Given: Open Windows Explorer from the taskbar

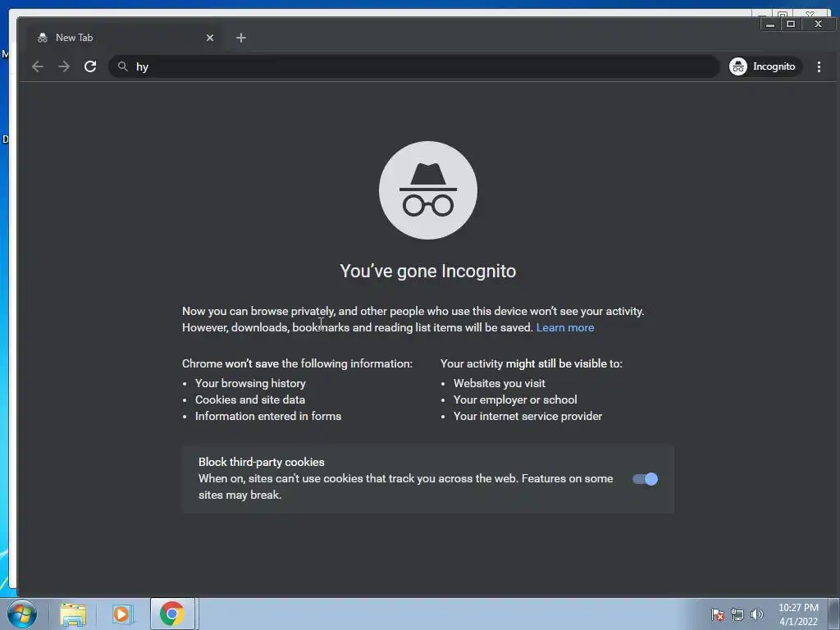Looking at the screenshot, I should pos(73,614).
